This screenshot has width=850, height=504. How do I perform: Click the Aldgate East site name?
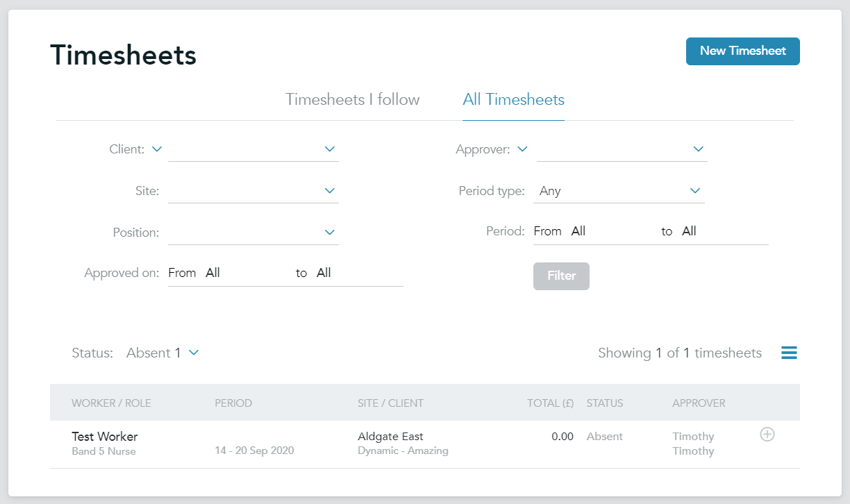[390, 436]
